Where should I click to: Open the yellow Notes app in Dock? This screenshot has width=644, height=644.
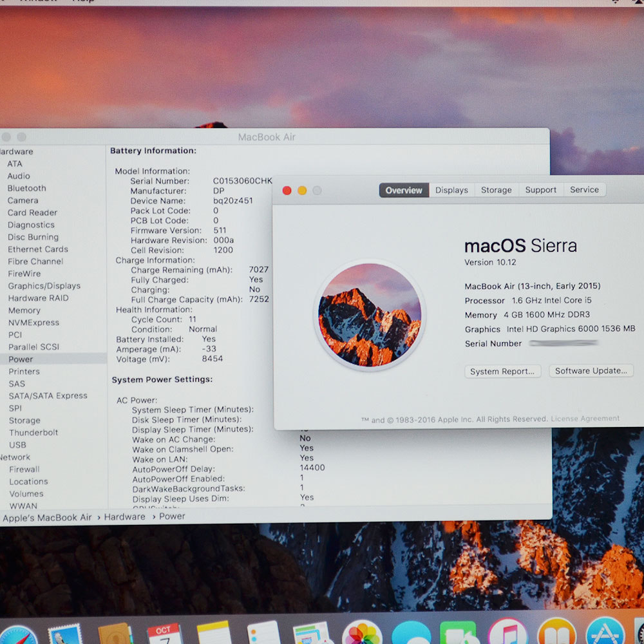point(214,633)
